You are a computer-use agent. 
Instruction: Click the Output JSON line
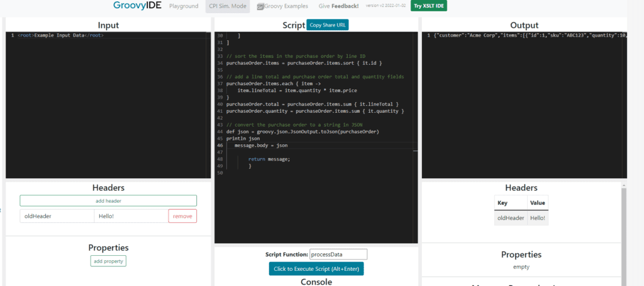[530, 35]
